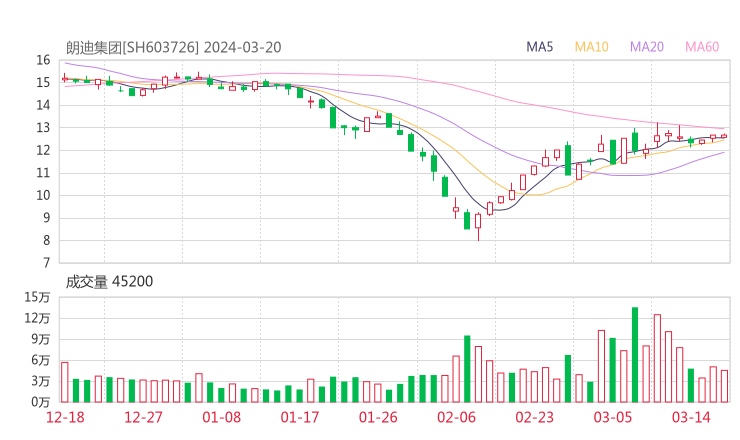
Task: Click the volume axis label 3万
Action: point(41,381)
